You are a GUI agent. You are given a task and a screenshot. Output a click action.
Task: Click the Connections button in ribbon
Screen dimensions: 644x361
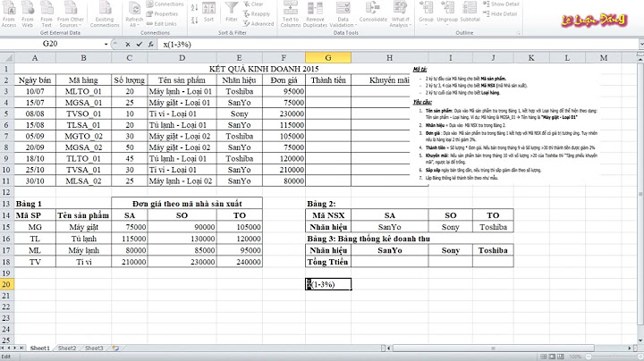click(x=165, y=4)
